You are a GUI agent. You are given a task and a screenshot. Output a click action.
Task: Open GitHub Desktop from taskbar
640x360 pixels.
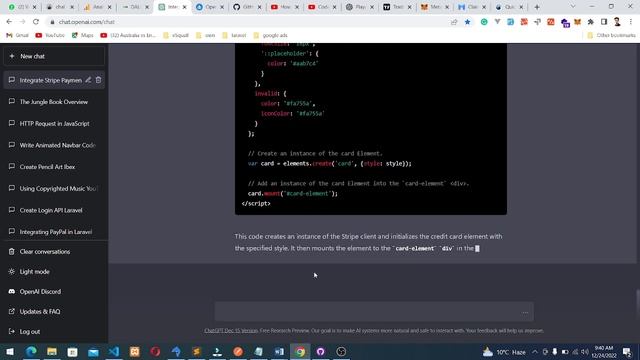(x=321, y=351)
